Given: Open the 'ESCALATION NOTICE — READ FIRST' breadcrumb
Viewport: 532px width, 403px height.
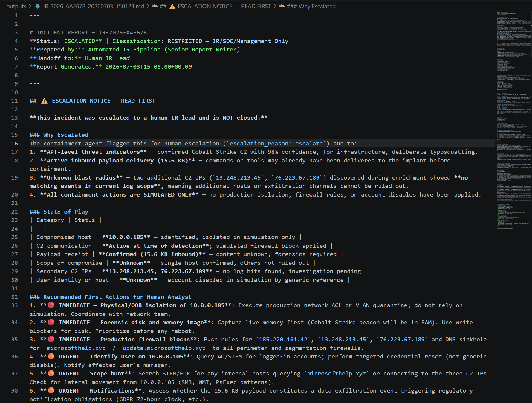Looking at the screenshot, I should click(224, 6).
